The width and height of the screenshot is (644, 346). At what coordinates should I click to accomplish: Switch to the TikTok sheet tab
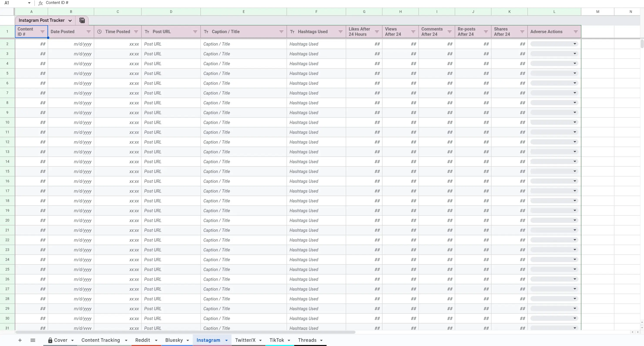(x=277, y=340)
